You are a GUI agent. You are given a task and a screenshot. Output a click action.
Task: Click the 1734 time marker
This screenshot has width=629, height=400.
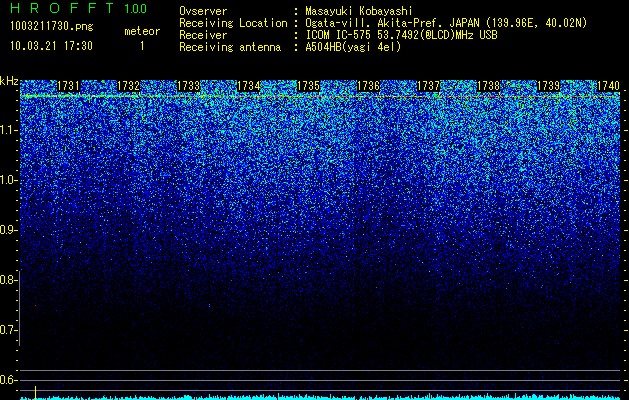tap(249, 86)
